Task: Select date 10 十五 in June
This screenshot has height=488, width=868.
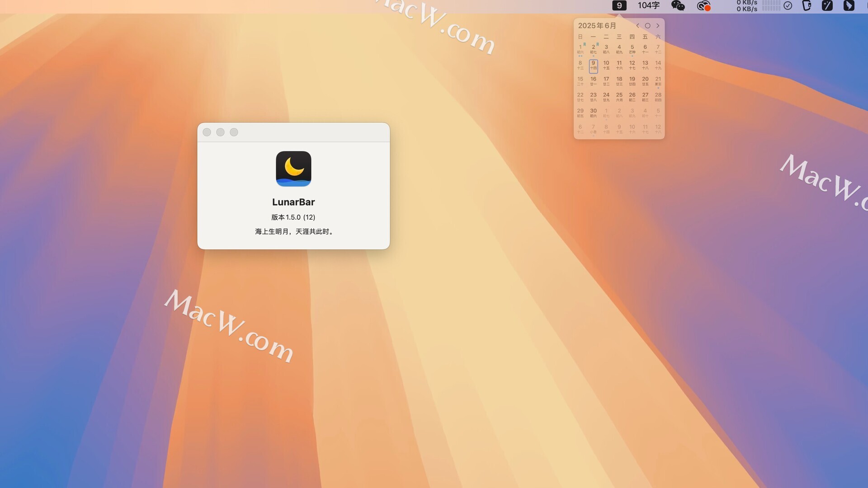Action: (606, 66)
